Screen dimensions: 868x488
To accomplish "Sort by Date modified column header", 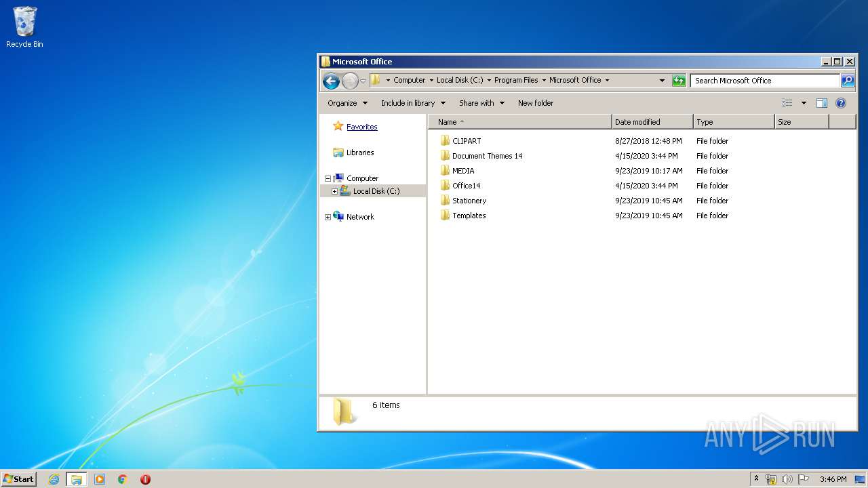I will pyautogui.click(x=652, y=122).
